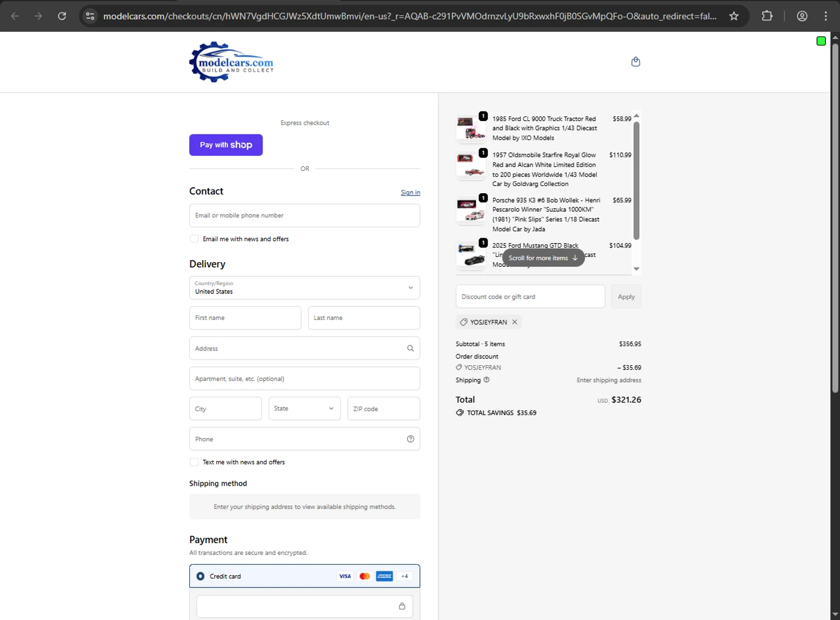
Task: Toggle Text me with news and offers
Action: coord(194,462)
